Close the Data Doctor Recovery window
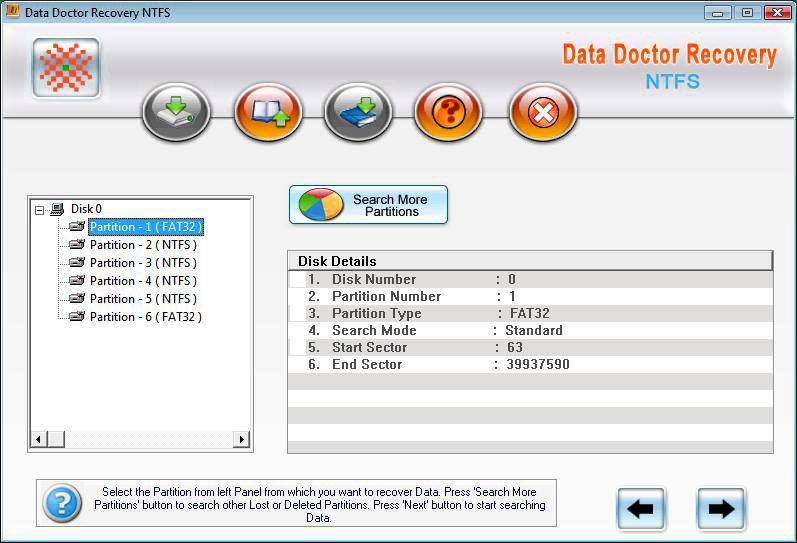Viewport: 797px width, 543px height. click(777, 13)
